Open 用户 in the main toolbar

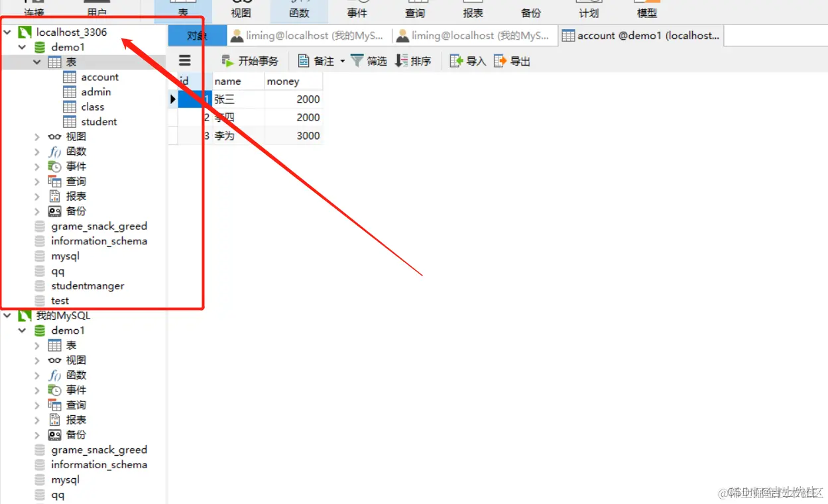pos(97,10)
